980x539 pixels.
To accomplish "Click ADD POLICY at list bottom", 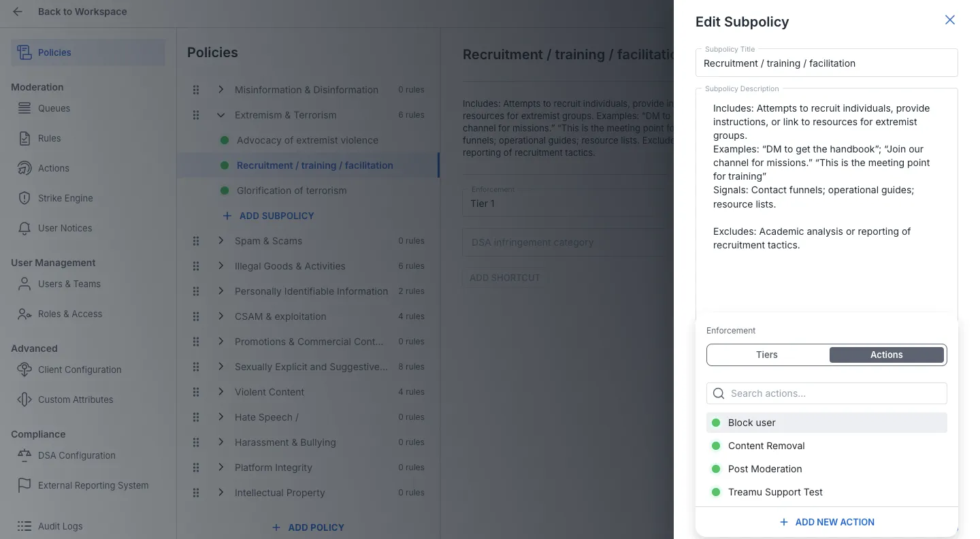I will point(308,527).
